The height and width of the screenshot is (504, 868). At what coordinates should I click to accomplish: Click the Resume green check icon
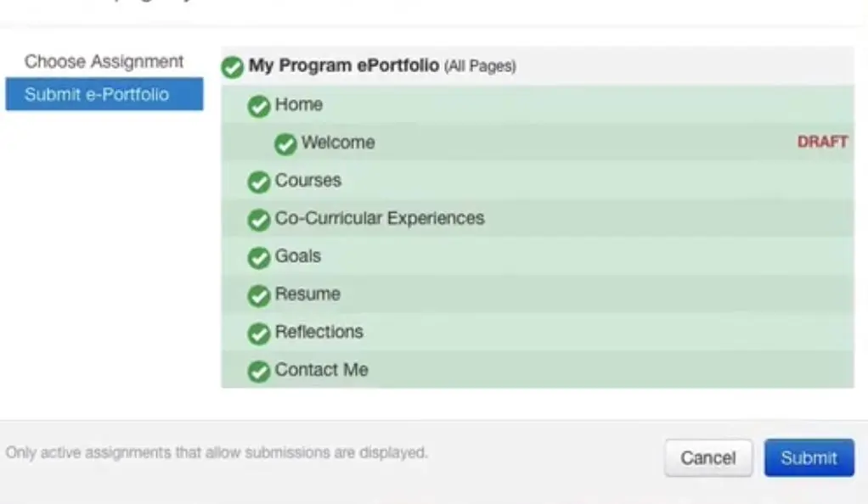[258, 296]
